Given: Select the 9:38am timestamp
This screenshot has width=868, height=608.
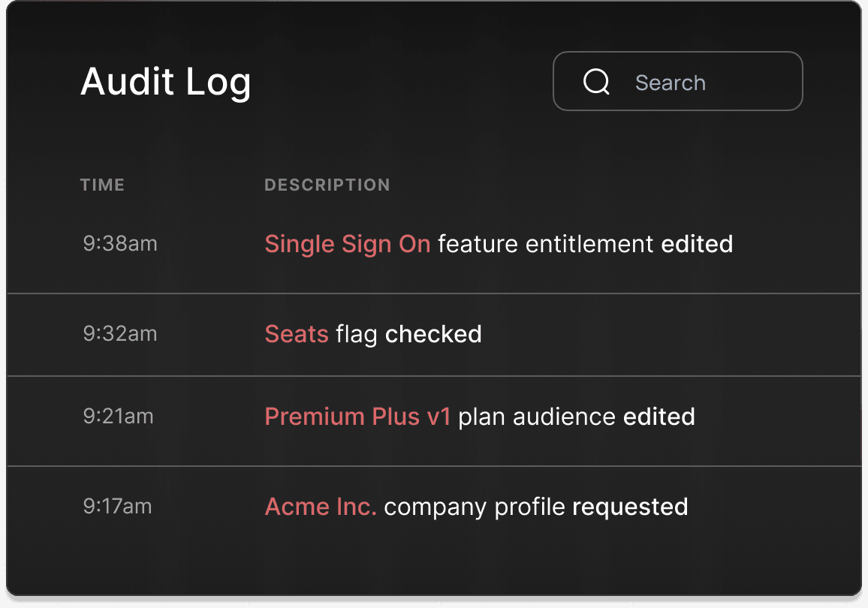Looking at the screenshot, I should click(120, 244).
